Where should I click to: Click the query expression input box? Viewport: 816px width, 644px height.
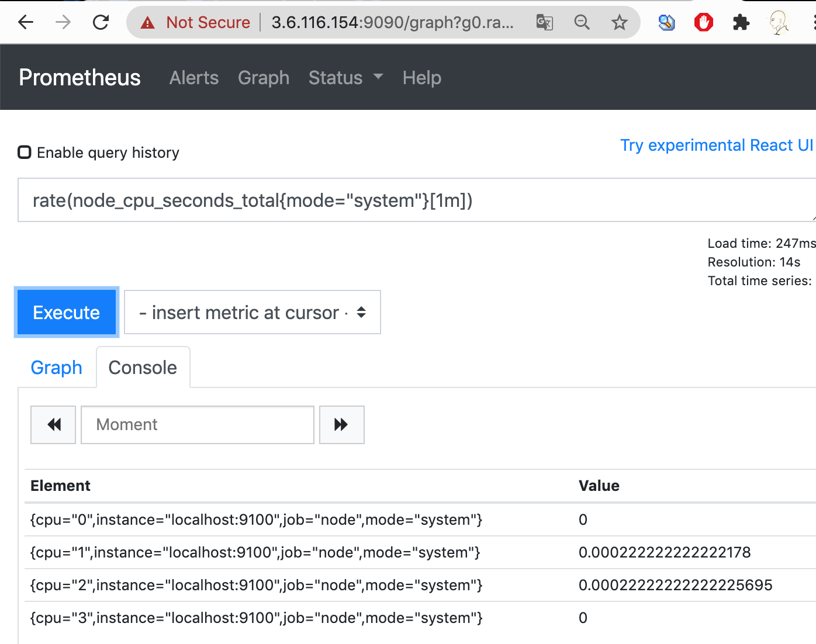pyautogui.click(x=409, y=200)
